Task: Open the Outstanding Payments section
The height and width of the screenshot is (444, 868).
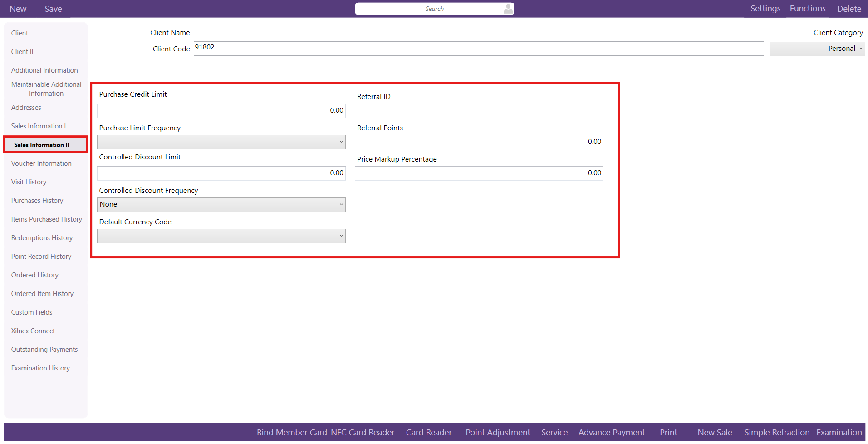Action: click(x=44, y=350)
